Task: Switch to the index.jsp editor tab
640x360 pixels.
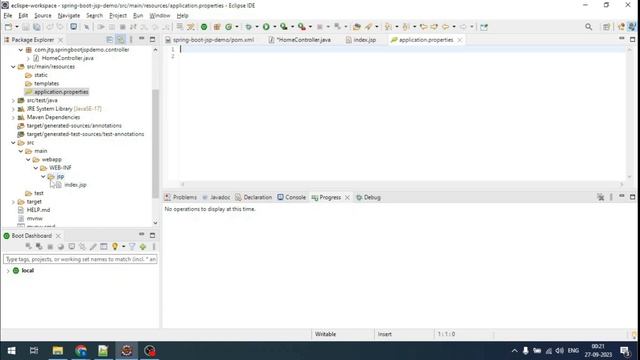Action: point(361,40)
